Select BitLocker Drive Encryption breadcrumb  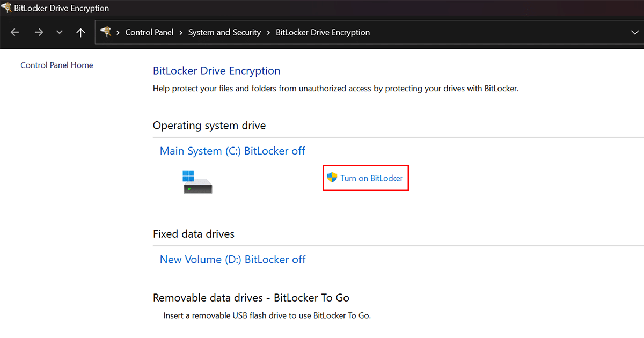pos(323,33)
